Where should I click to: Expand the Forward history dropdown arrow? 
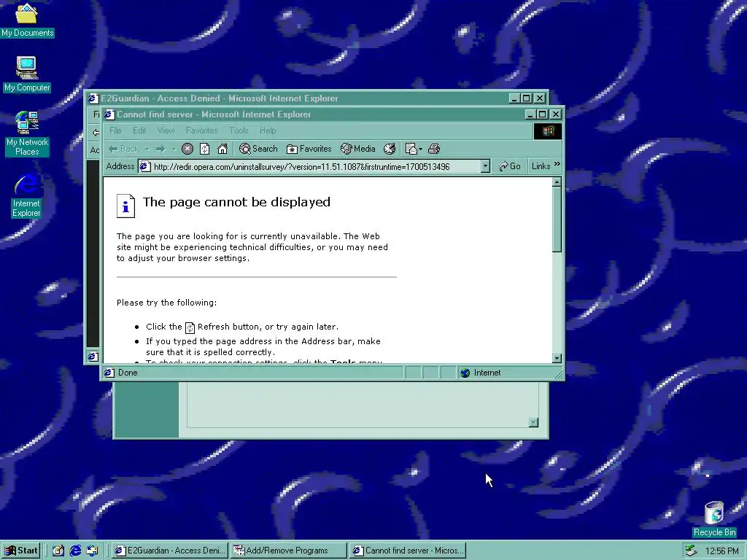[x=174, y=149]
